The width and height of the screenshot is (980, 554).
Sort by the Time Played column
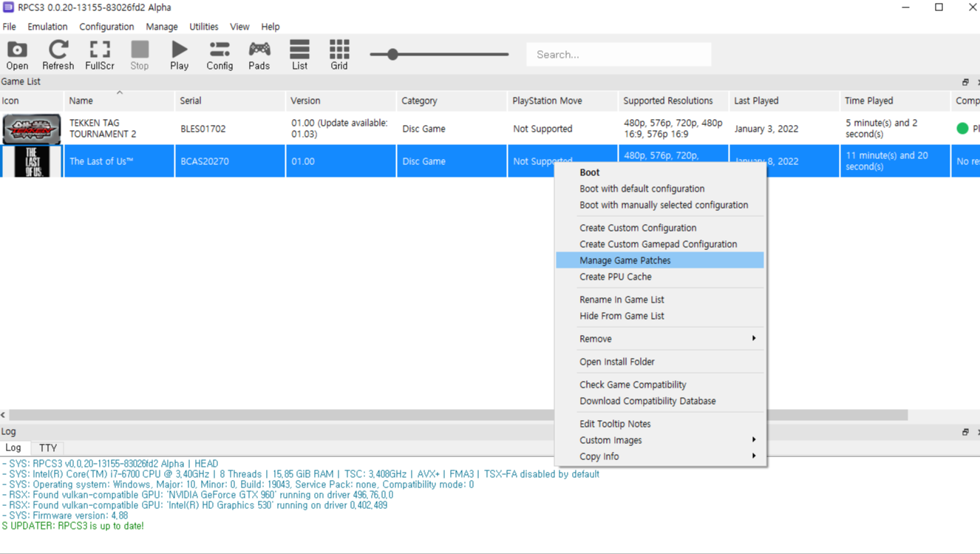(x=895, y=101)
